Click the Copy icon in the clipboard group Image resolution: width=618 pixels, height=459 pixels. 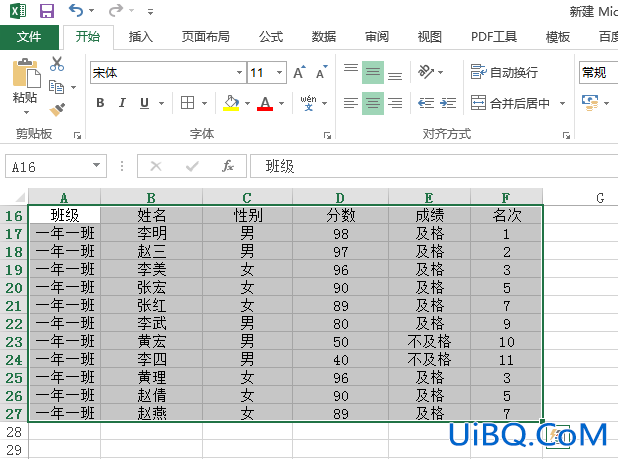56,87
